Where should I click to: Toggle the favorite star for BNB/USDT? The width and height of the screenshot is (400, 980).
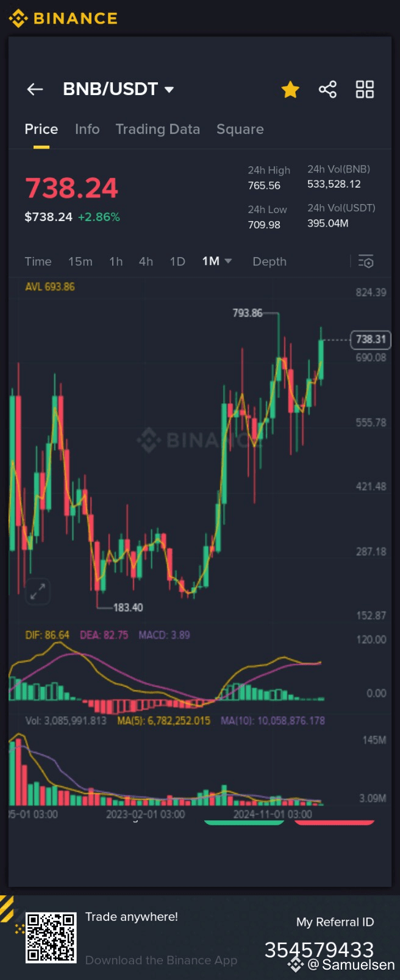click(x=290, y=90)
